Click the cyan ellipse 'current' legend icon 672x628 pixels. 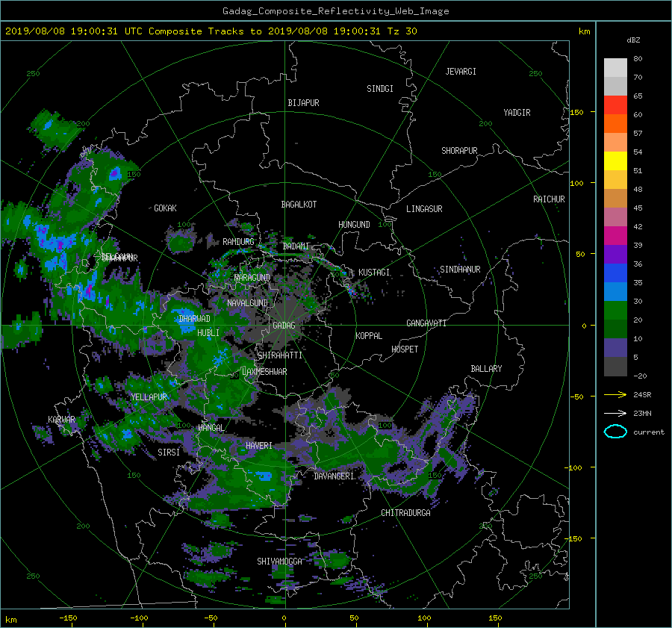pos(615,432)
